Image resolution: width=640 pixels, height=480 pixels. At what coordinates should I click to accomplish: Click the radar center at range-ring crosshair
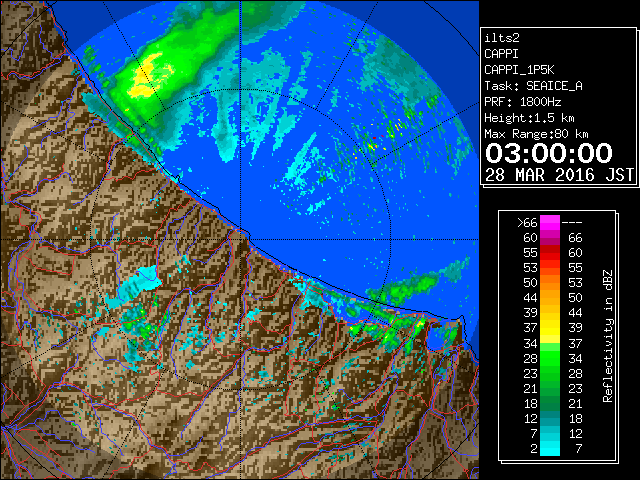tap(240, 240)
